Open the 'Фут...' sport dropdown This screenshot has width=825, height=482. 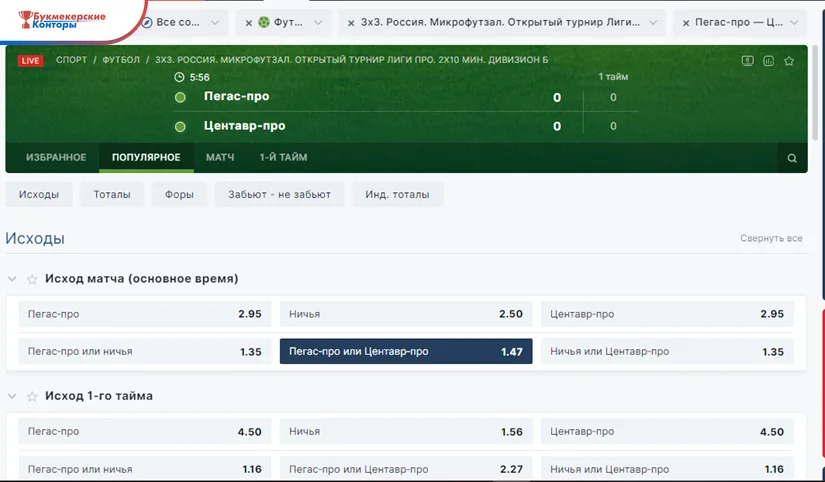coord(318,23)
